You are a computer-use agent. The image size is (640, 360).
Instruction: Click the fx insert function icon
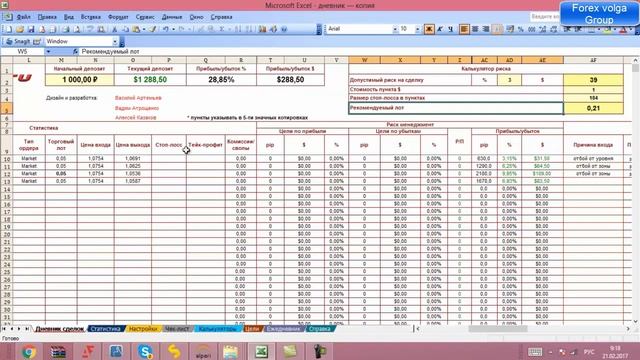pyautogui.click(x=75, y=52)
